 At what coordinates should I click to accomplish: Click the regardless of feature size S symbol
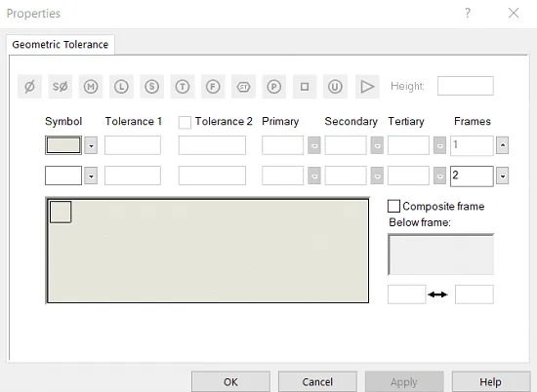151,87
